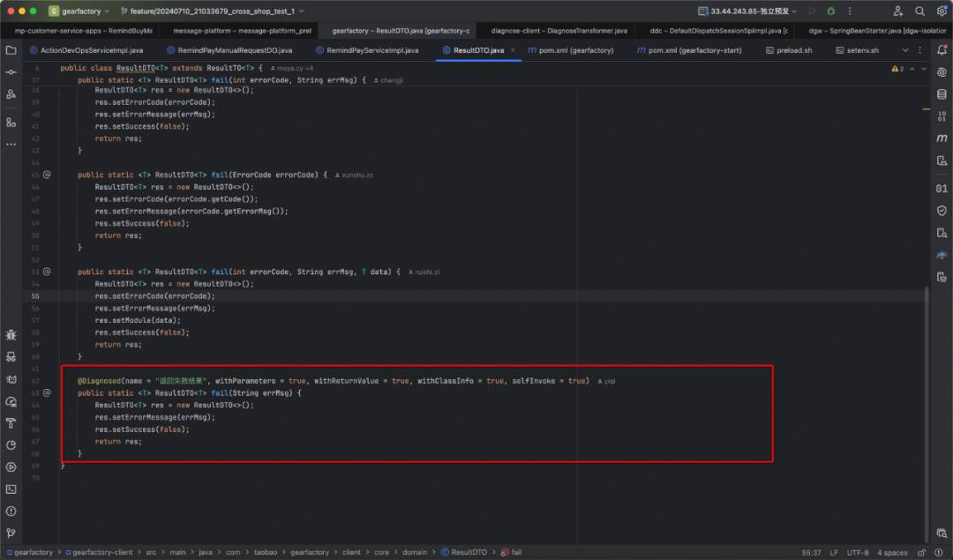Click the warning stripe marker on scrollbar
Screen dimensions: 953x560
[x=927, y=109]
